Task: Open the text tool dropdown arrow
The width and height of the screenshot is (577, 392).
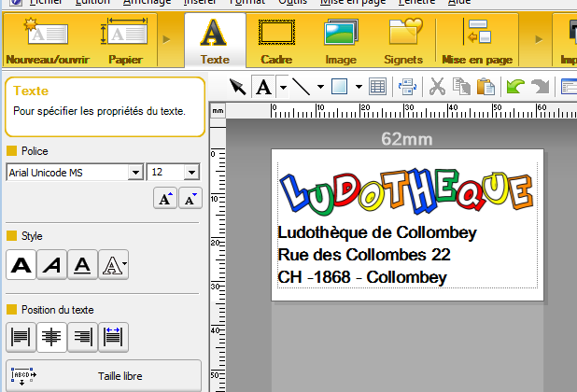Action: [x=283, y=87]
